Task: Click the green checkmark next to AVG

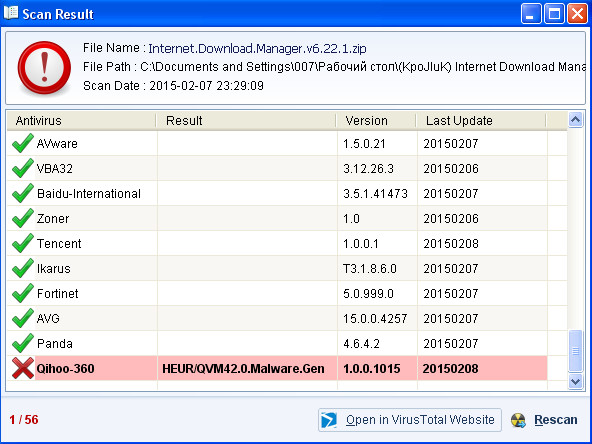Action: click(23, 318)
